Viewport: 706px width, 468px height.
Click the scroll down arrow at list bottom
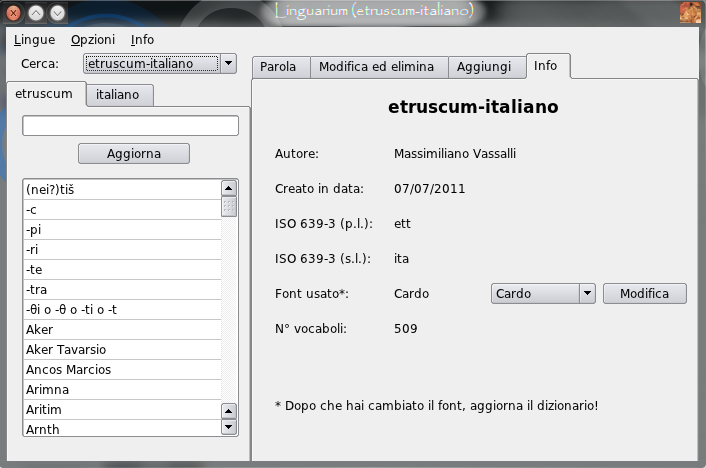tap(229, 427)
